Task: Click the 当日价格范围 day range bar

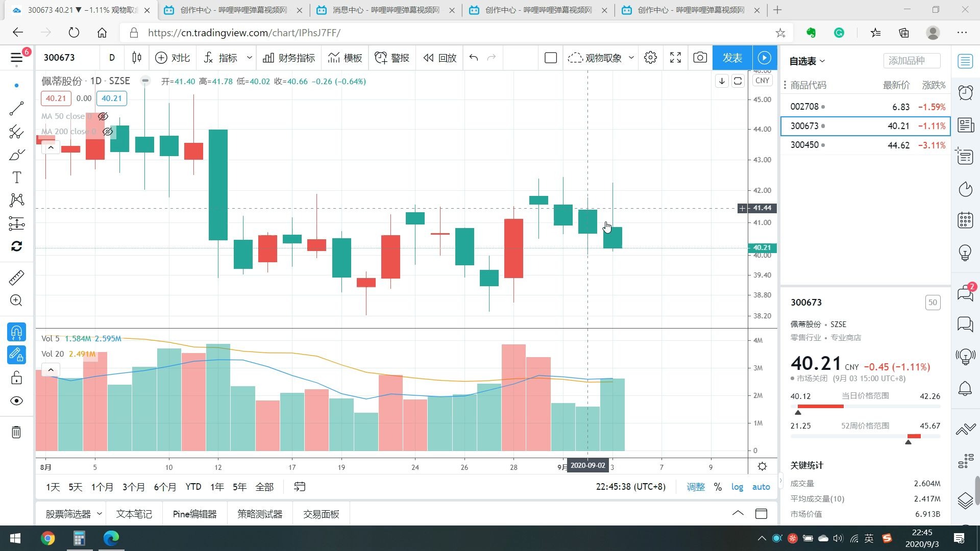Action: tap(865, 407)
